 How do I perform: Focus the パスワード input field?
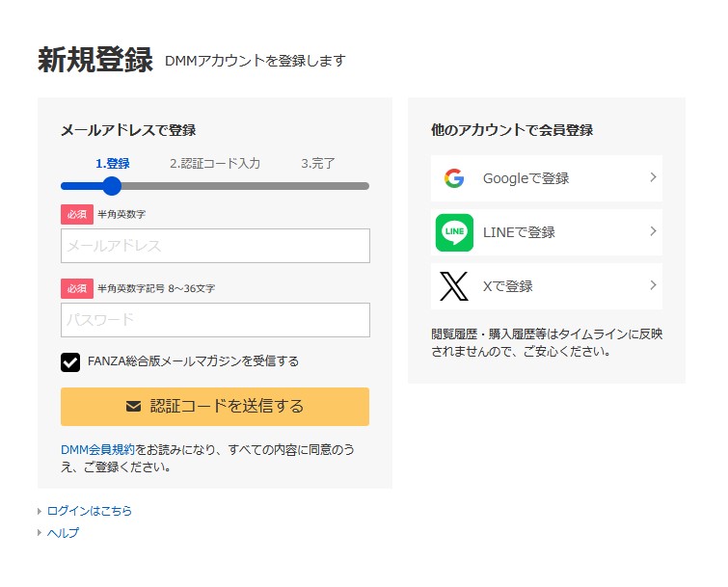215,320
